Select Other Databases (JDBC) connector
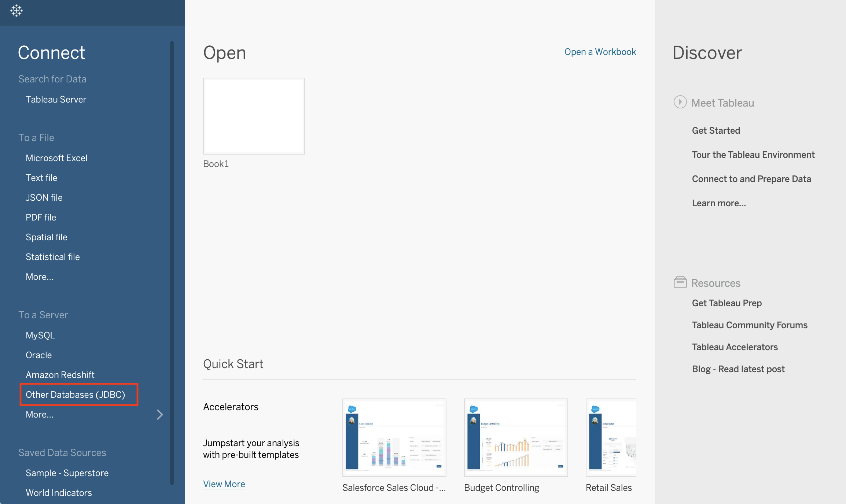This screenshot has width=846, height=504. (x=75, y=394)
